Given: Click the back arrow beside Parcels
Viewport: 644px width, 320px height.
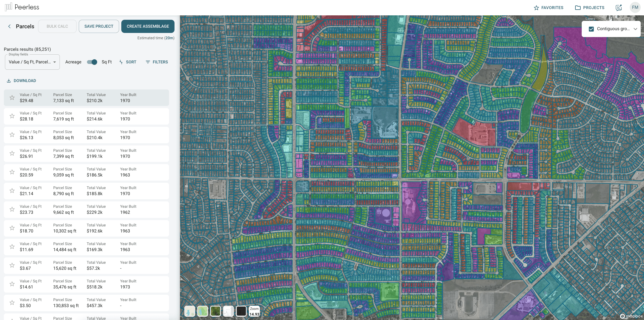Looking at the screenshot, I should click(9, 26).
